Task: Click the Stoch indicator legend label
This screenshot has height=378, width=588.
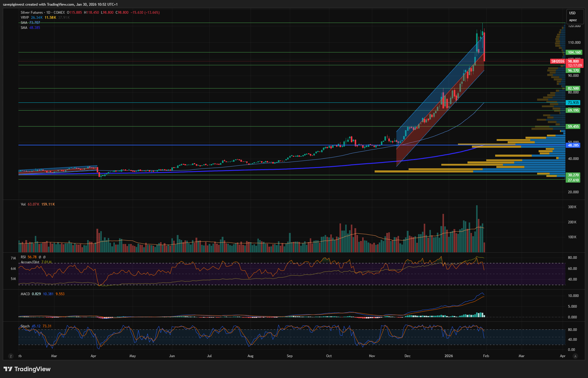Action: (x=25, y=326)
